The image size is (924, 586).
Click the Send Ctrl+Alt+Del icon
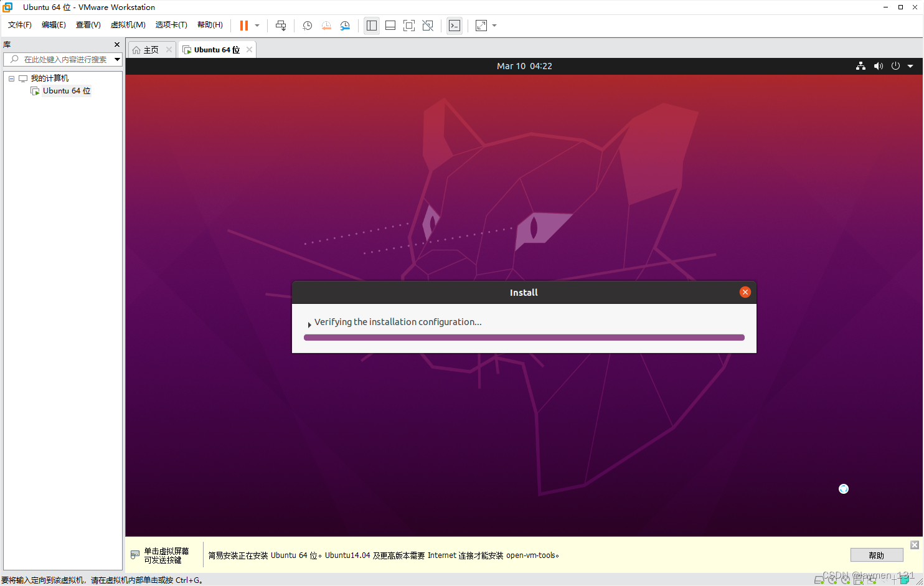[x=281, y=26]
